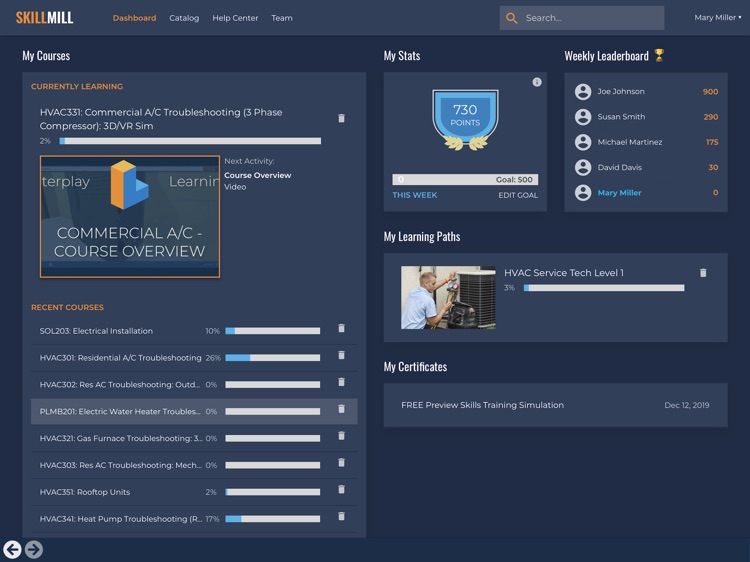Open the HVAC technician learning path photo

[x=448, y=298]
